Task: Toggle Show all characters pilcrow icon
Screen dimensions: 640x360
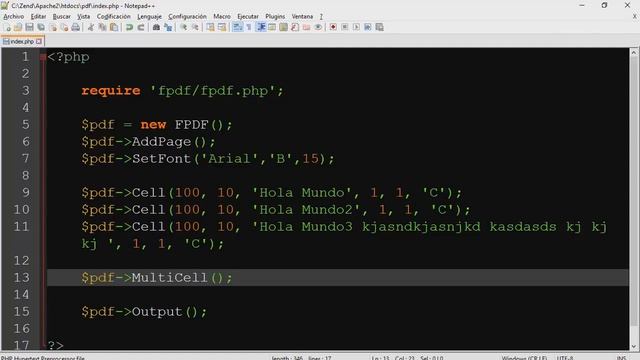Action: pyautogui.click(x=249, y=27)
